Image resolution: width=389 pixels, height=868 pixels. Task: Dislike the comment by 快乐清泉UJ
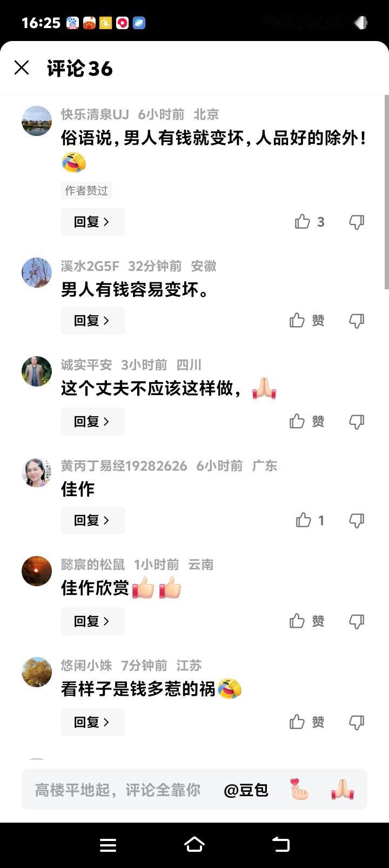[357, 222]
